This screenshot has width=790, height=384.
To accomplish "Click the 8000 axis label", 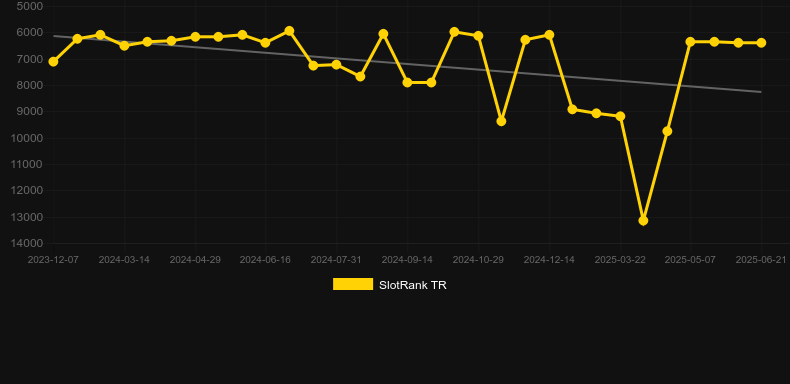I will [x=30, y=85].
